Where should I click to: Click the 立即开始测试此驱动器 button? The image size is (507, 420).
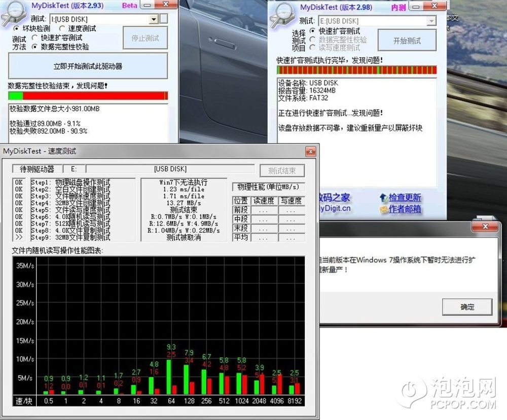88,66
